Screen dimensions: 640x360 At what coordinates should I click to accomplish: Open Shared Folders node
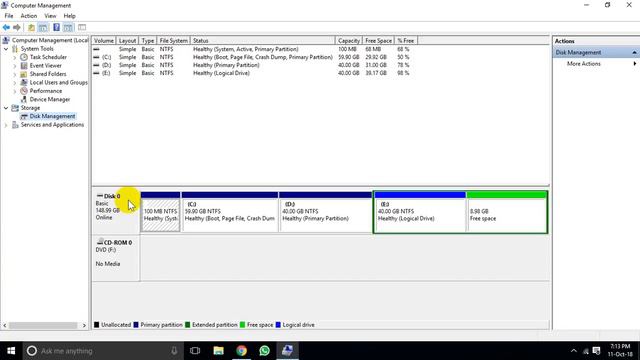pyautogui.click(x=48, y=74)
